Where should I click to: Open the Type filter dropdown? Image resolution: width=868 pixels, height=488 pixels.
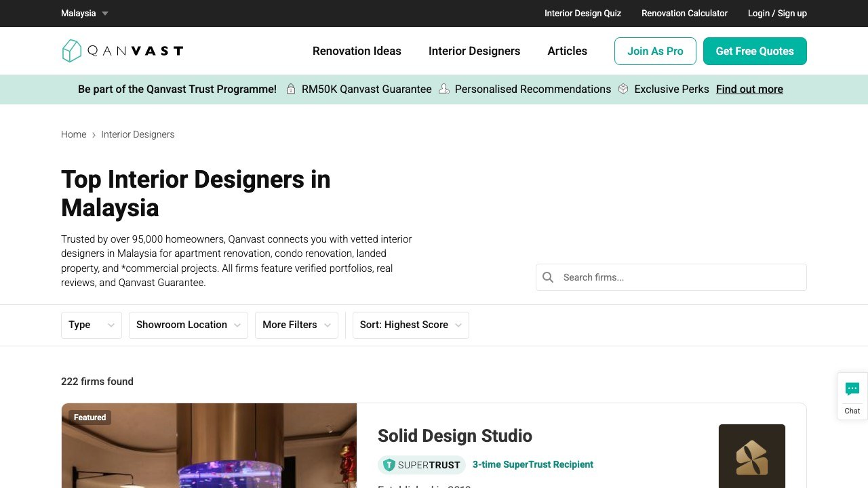(92, 325)
